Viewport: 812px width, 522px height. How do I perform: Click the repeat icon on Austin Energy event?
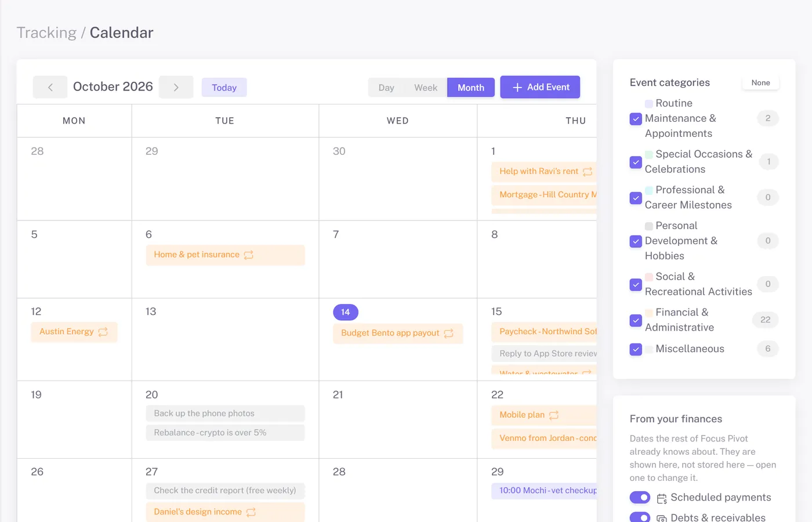coord(103,332)
